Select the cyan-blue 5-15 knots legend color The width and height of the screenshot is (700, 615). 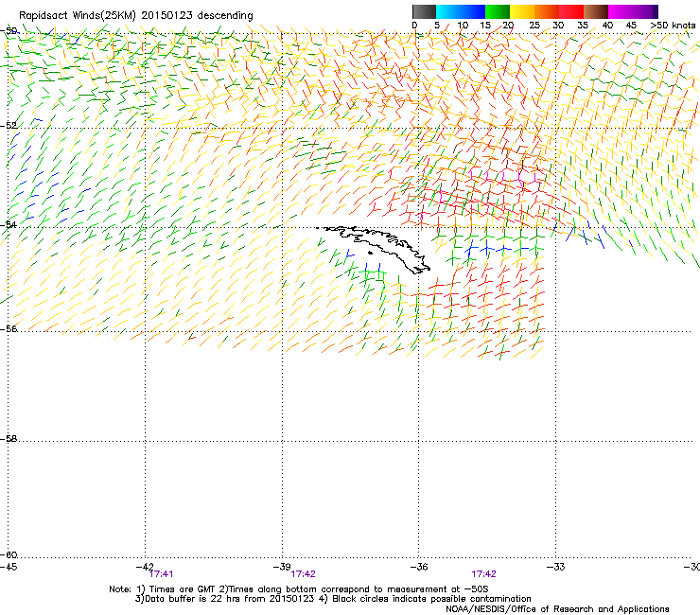coord(461,11)
